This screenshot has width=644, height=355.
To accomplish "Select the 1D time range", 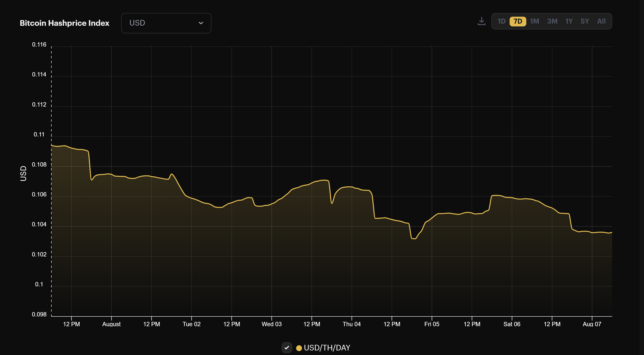I will tap(502, 21).
